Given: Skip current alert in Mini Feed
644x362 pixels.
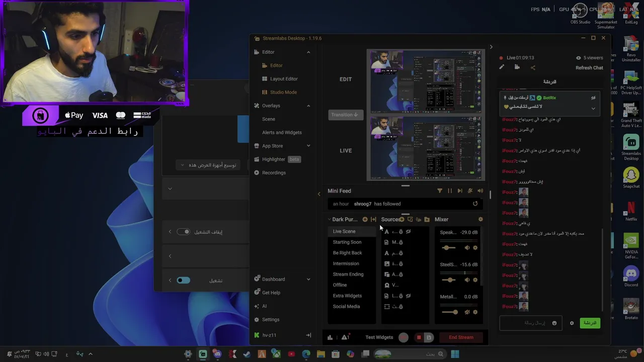Looking at the screenshot, I should click(x=460, y=191).
